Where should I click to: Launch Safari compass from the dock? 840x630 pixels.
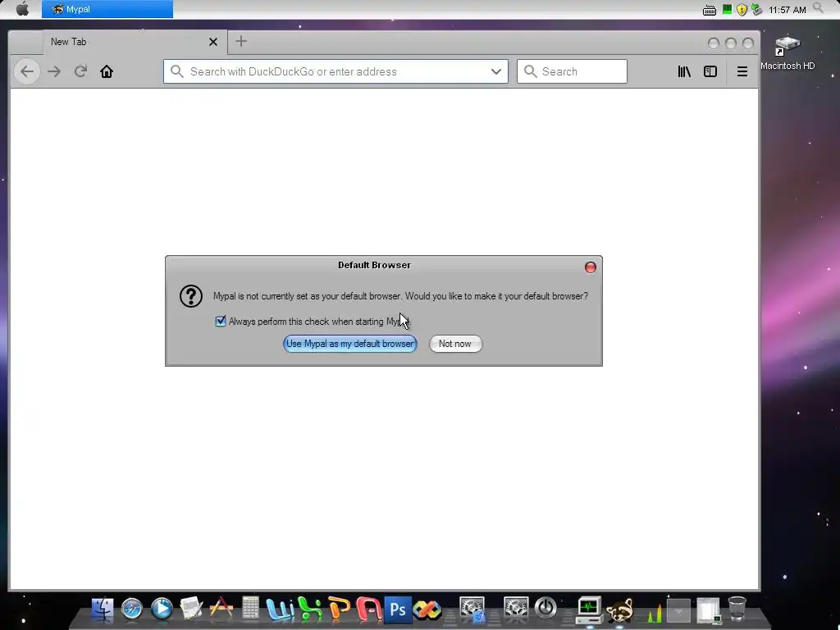pyautogui.click(x=132, y=609)
